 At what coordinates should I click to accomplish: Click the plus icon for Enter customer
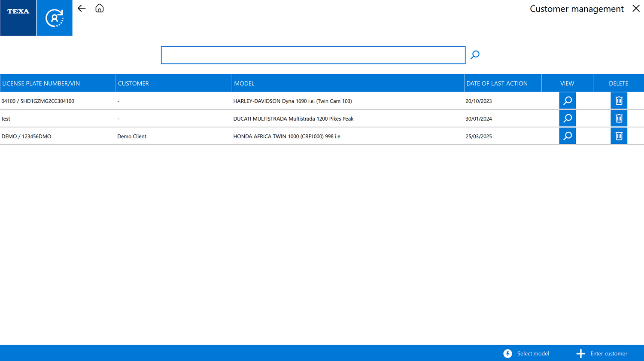[580, 353]
